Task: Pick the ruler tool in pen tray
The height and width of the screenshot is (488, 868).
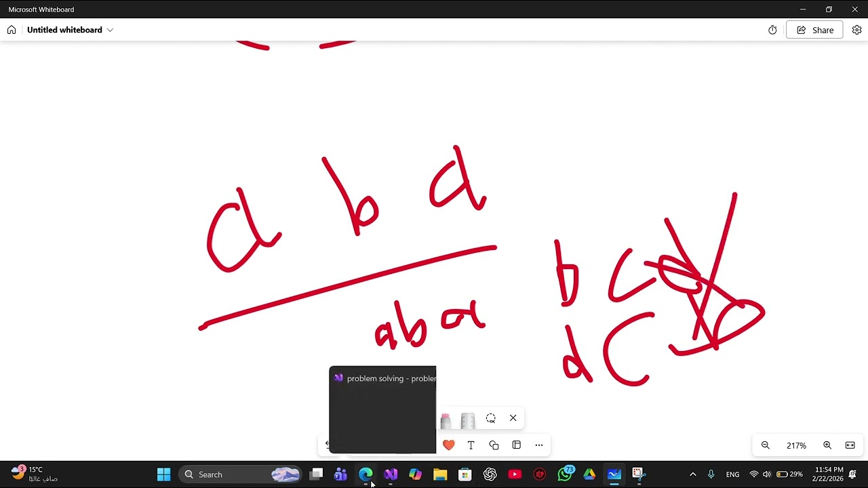Action: 468,420
